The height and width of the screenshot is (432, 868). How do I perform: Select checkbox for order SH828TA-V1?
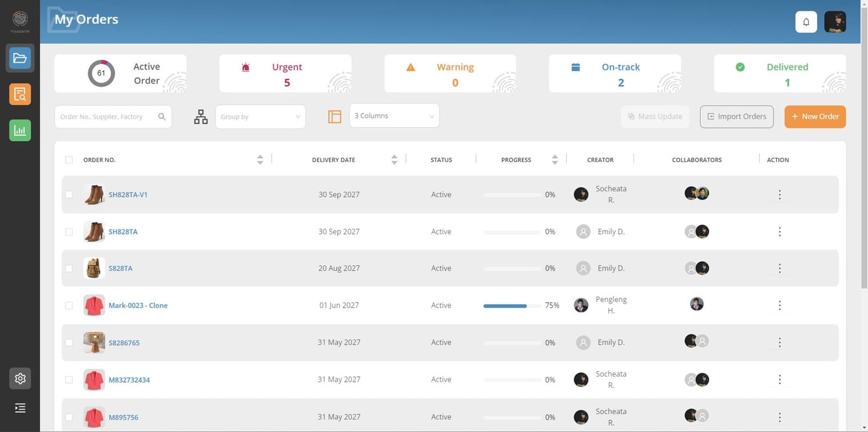pos(69,195)
